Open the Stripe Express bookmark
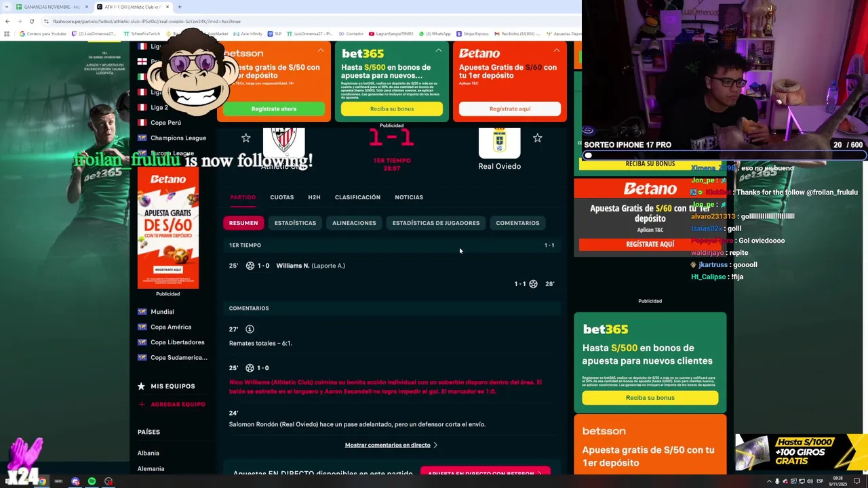Screen dimensions: 868x488 click(473, 34)
